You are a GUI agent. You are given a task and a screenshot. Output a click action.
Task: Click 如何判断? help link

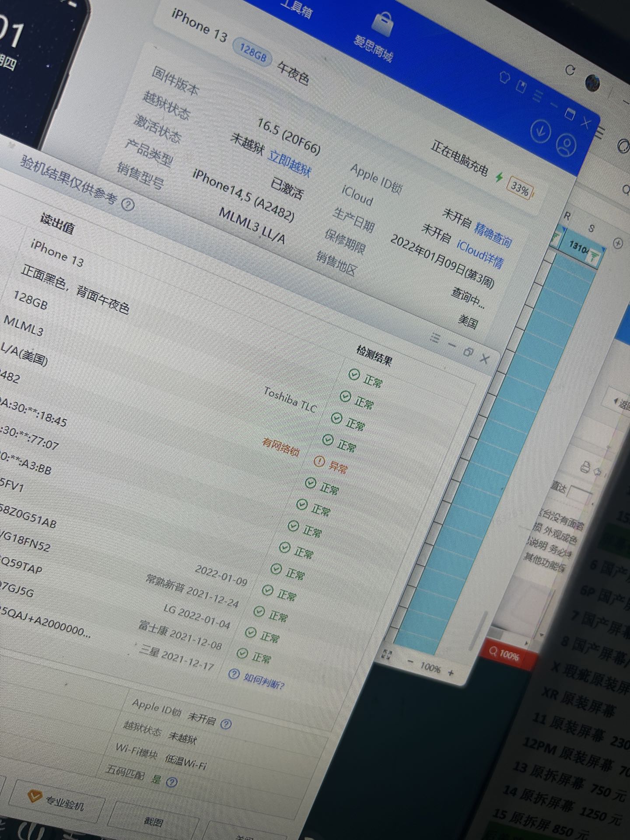(264, 681)
